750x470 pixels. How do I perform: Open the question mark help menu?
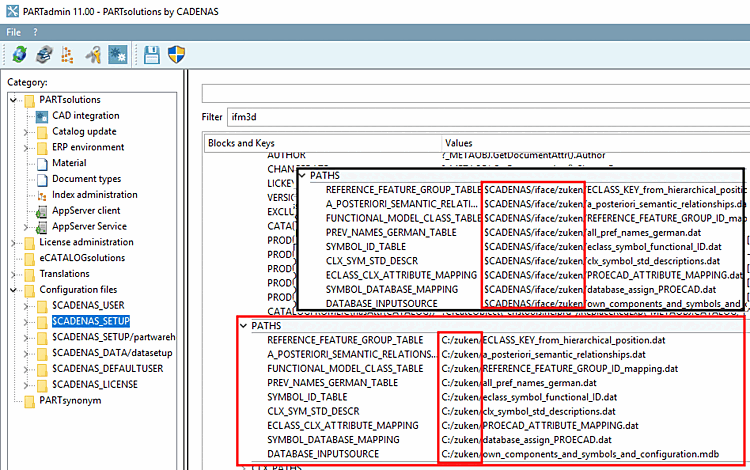tap(35, 32)
